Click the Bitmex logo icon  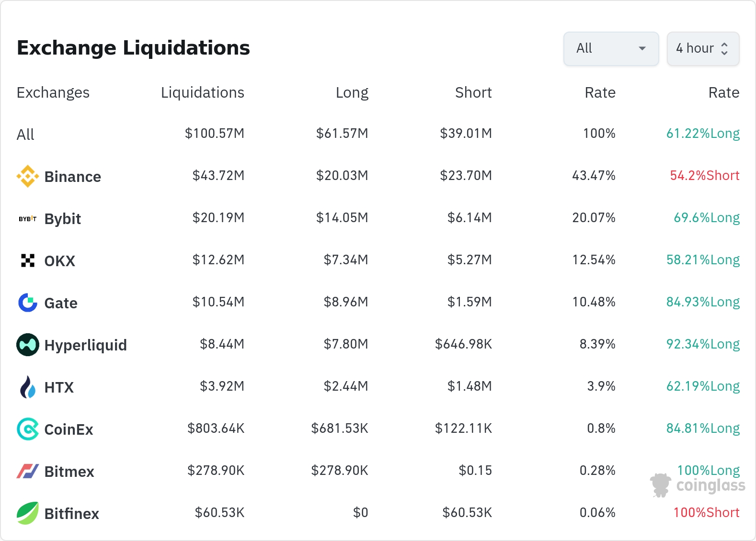click(x=28, y=471)
